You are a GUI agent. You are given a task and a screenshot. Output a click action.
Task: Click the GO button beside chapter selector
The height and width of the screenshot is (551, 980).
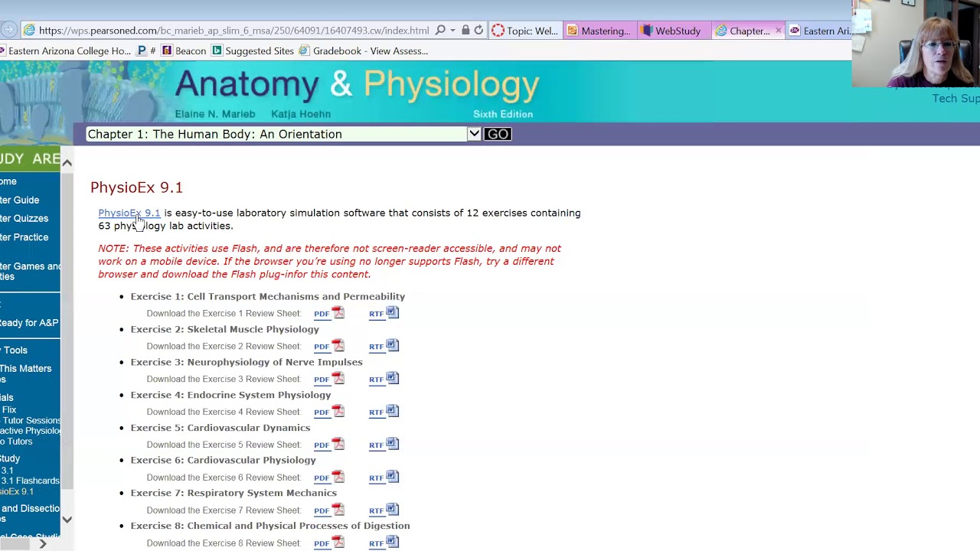click(x=497, y=134)
